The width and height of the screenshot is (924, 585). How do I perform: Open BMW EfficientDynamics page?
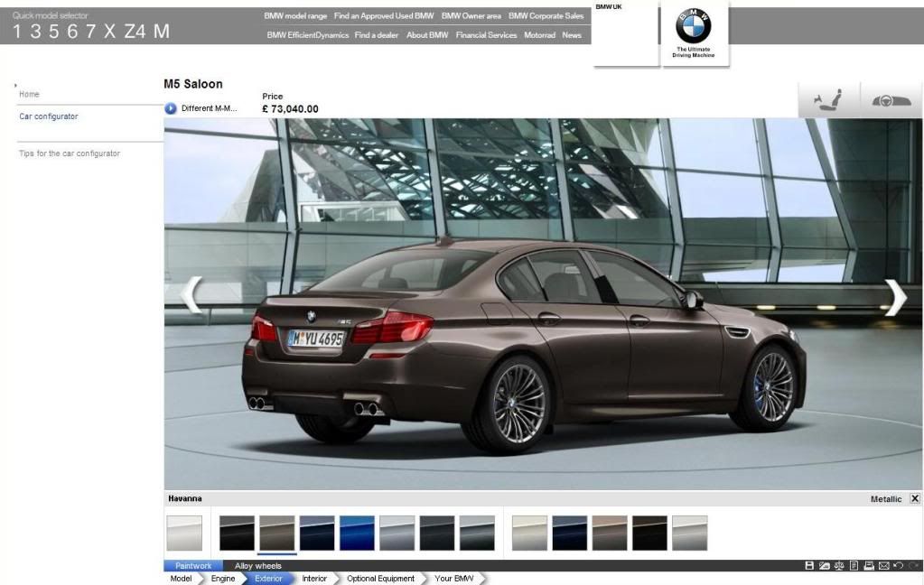[308, 35]
